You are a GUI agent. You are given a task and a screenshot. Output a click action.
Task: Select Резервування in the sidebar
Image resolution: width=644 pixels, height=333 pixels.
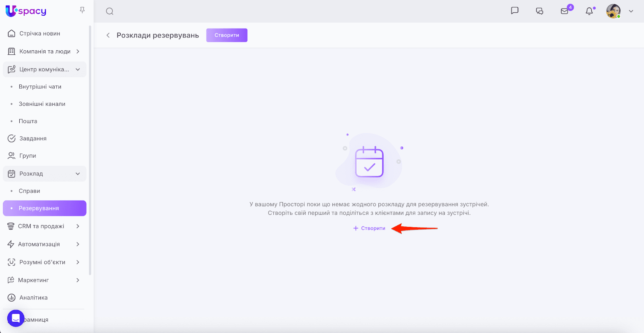tap(45, 208)
